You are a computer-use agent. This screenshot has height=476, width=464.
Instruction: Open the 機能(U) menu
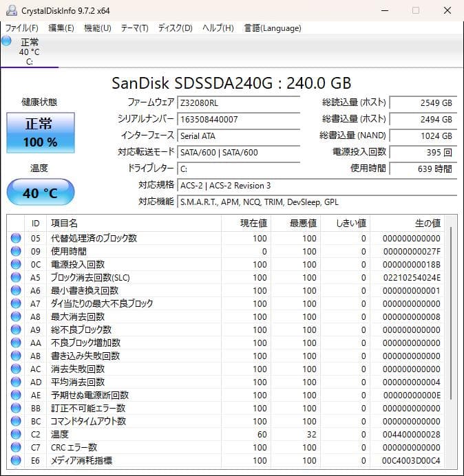98,28
